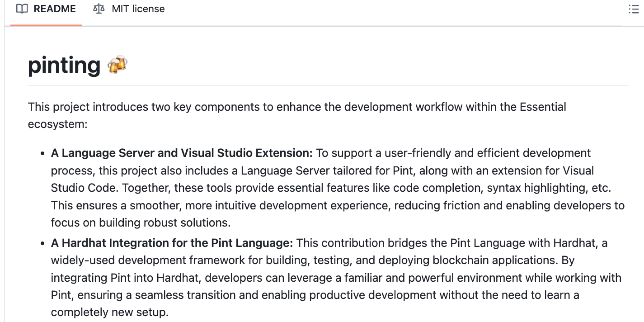Click line starting "Pint, ensuring a seamless transition"
This screenshot has width=644, height=322.
pos(315,295)
